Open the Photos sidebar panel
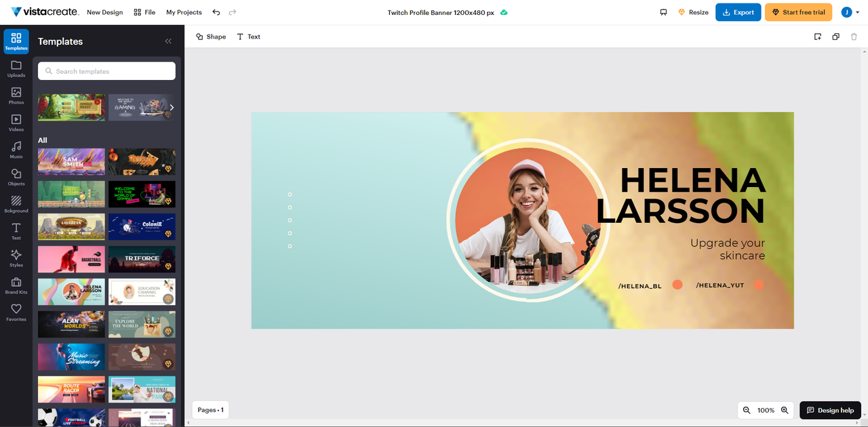Screen dimensions: 868x427 pos(16,96)
